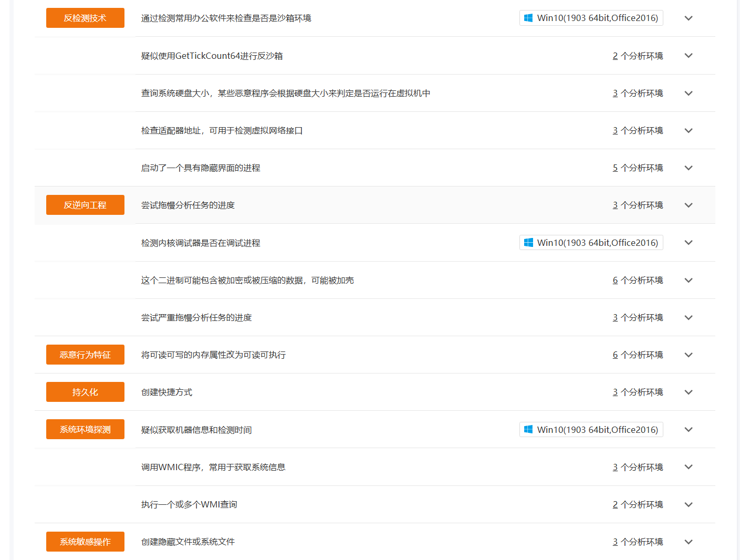Viewport: 740px width, 560px height.
Task: Select text 检测内核调试器是否在调试进程
Action: tap(201, 243)
